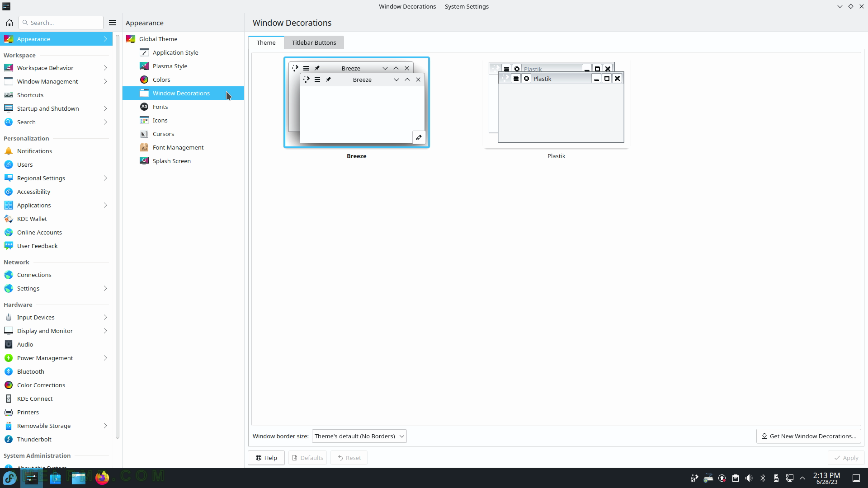Open Audio settings in sidebar

click(x=57, y=344)
